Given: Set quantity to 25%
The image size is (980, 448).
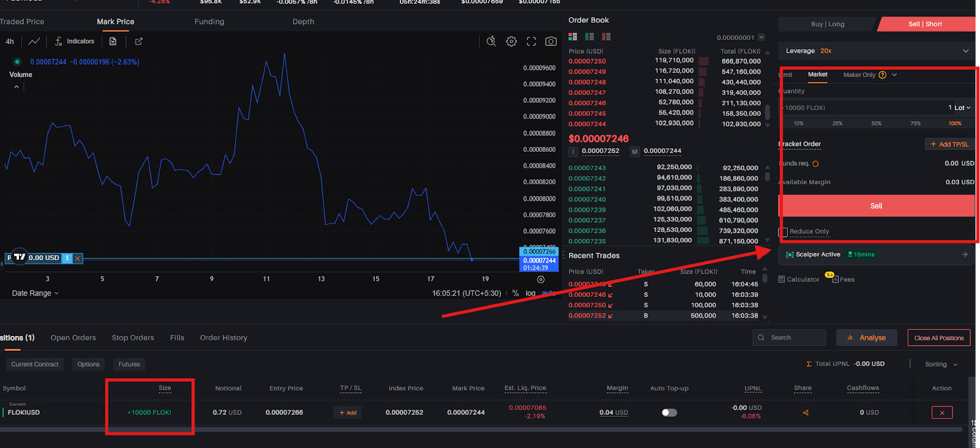Looking at the screenshot, I should (x=837, y=124).
